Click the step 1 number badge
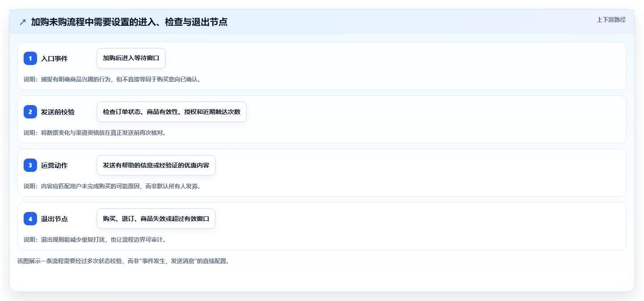 30,58
